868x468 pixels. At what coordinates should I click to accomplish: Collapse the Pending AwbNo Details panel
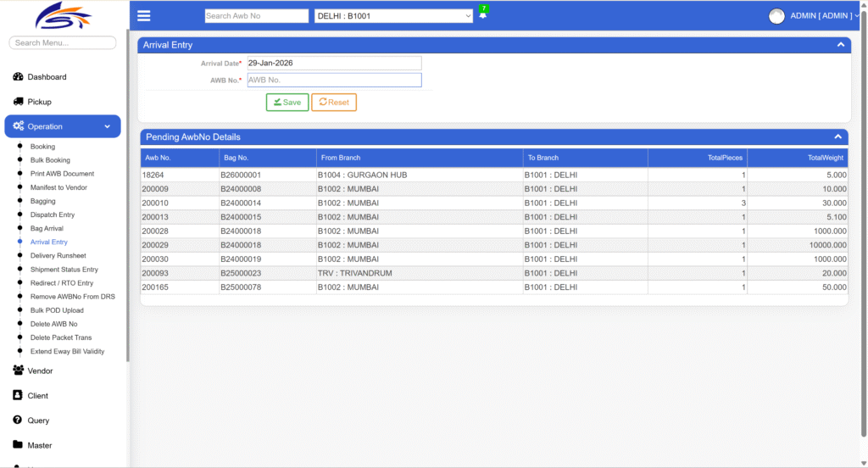click(837, 136)
